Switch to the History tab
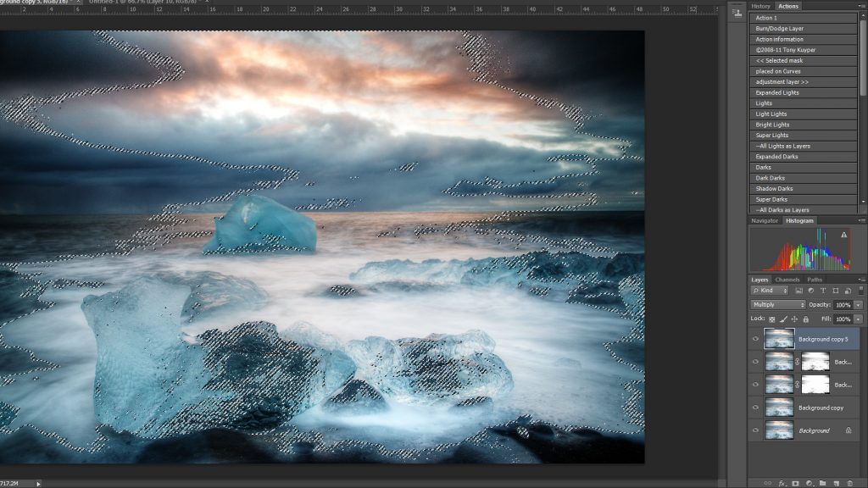 pos(760,6)
